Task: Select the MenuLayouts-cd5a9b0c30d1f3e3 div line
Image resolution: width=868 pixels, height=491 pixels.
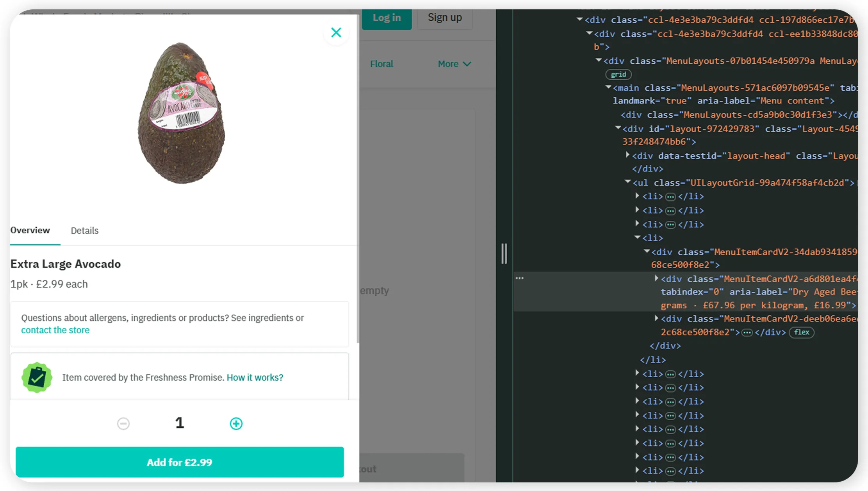Action: [739, 115]
